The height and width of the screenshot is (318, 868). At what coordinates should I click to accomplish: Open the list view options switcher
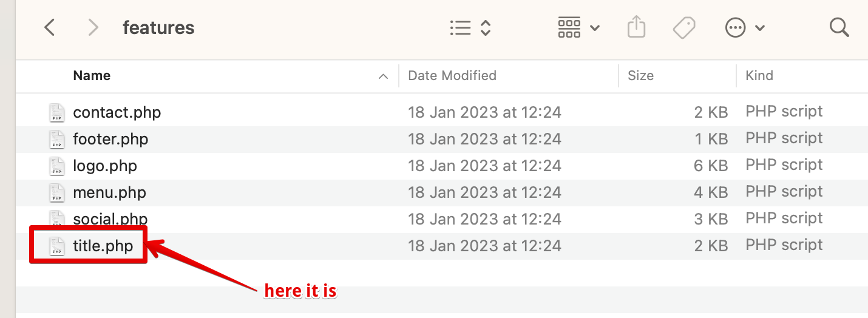[470, 27]
